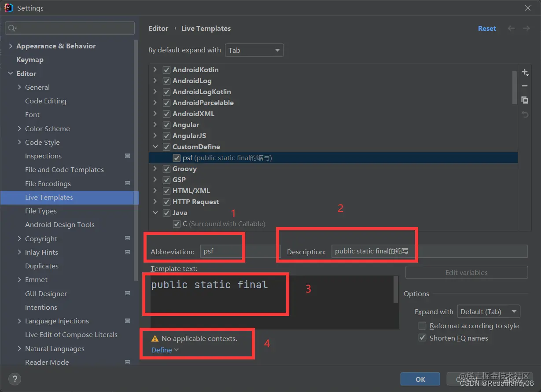This screenshot has height=392, width=541.
Task: Uncheck the AndroidKotlin template group
Action: point(166,70)
